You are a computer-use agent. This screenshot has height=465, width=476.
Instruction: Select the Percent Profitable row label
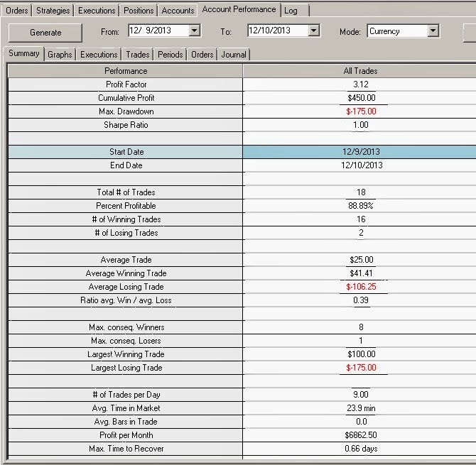coord(126,206)
